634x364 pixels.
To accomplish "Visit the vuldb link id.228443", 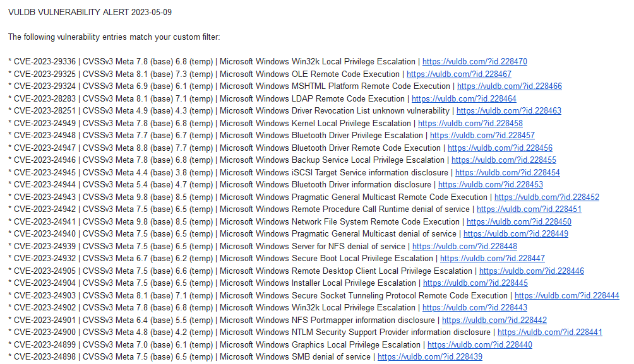I will [x=475, y=308].
